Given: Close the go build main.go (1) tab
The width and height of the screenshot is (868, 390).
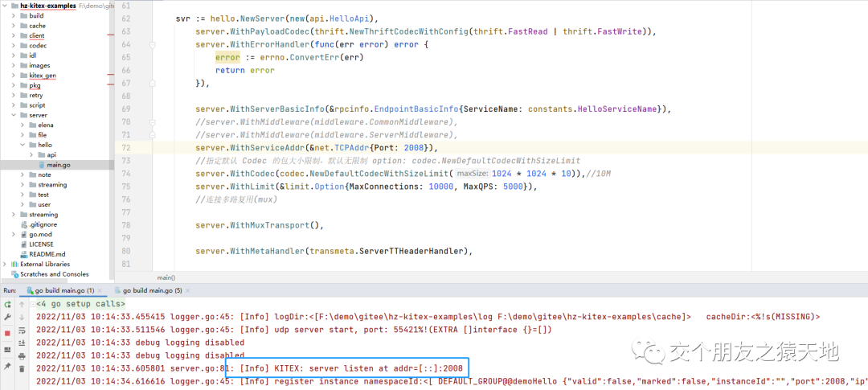Looking at the screenshot, I should pyautogui.click(x=100, y=291).
